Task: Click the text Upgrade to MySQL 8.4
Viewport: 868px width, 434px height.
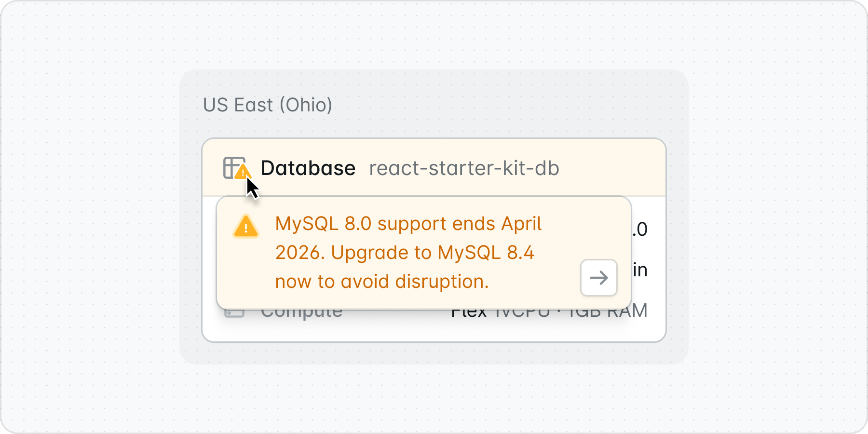Action: [x=433, y=252]
